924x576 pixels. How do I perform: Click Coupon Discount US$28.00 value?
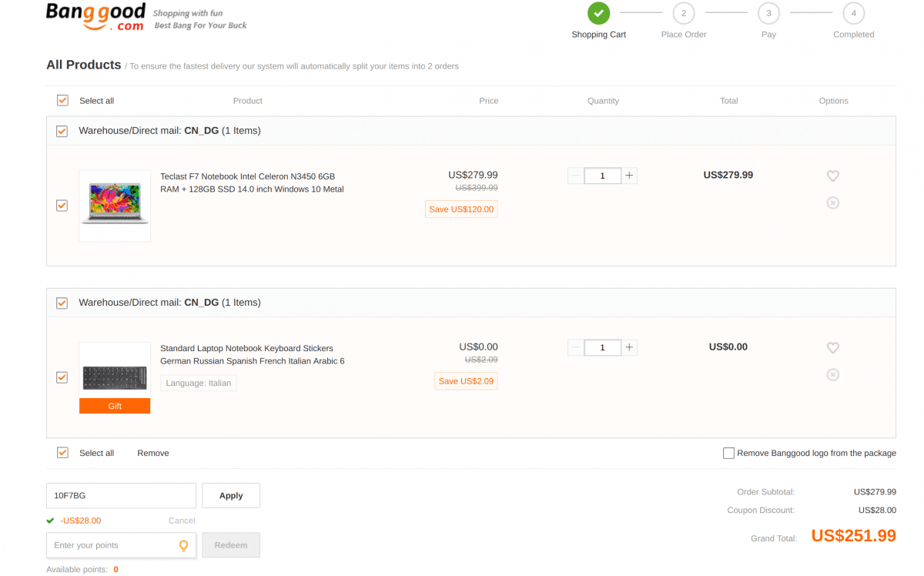coord(877,510)
